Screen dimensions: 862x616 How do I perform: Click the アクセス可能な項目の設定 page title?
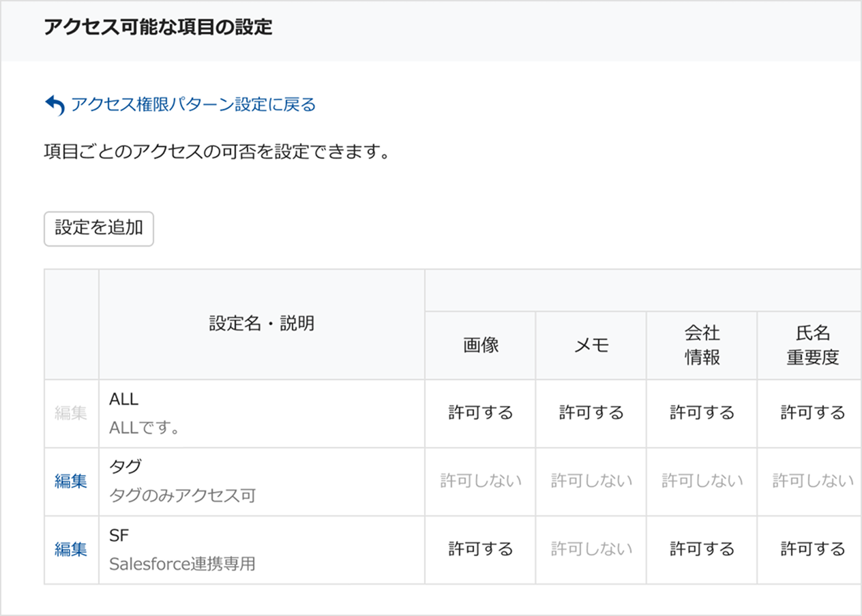[158, 27]
